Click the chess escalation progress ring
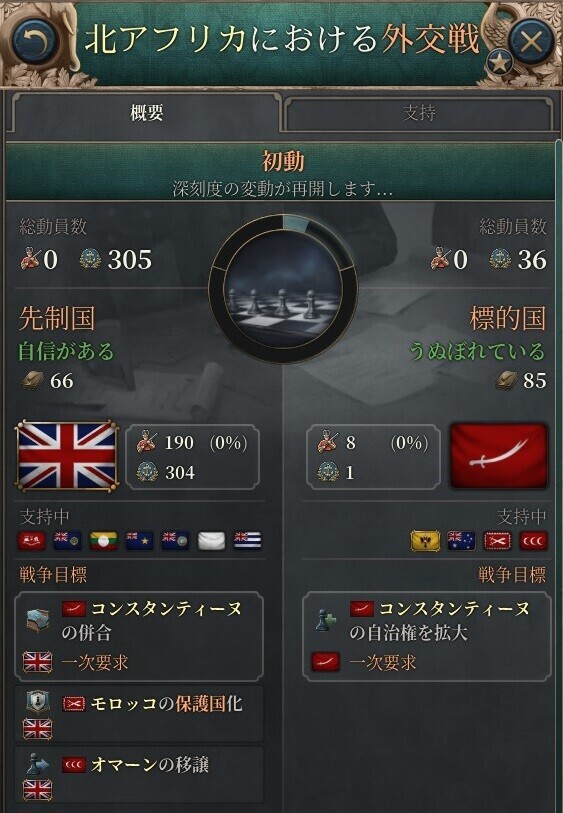This screenshot has height=813, width=563. [283, 289]
